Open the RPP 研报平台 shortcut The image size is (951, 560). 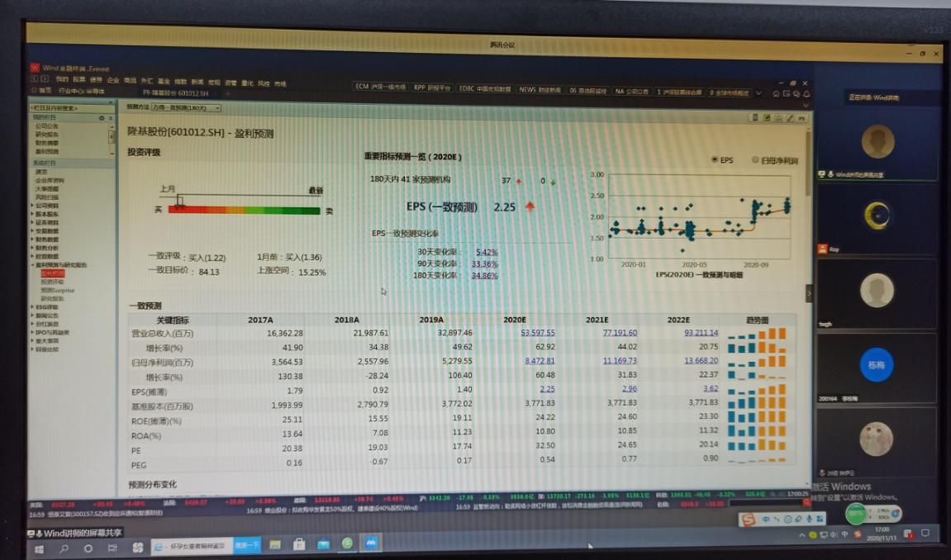click(x=432, y=88)
